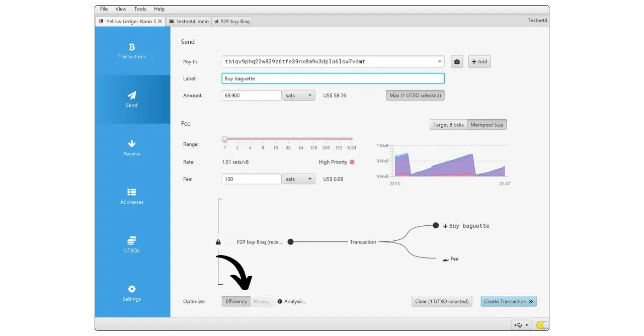Open the Amount unit sats dropdown

tap(299, 95)
